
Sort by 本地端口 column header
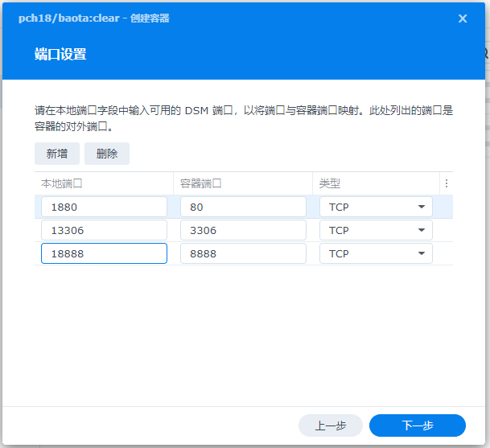(104, 183)
